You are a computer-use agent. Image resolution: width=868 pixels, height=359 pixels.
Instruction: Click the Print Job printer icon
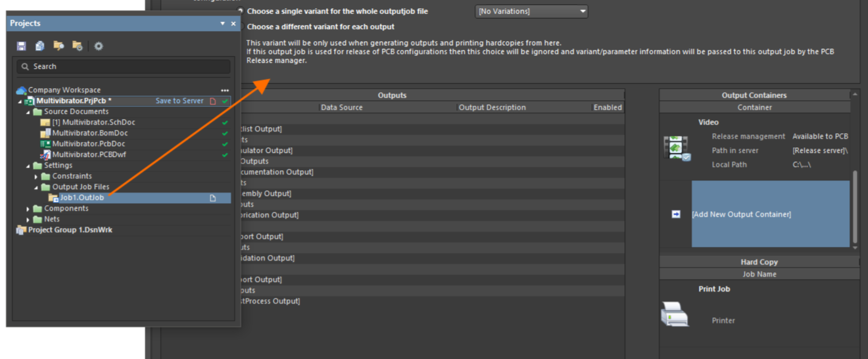click(x=674, y=314)
